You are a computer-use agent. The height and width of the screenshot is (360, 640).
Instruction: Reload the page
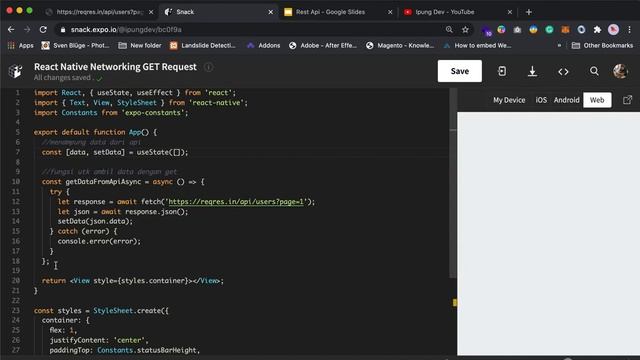(x=43, y=29)
